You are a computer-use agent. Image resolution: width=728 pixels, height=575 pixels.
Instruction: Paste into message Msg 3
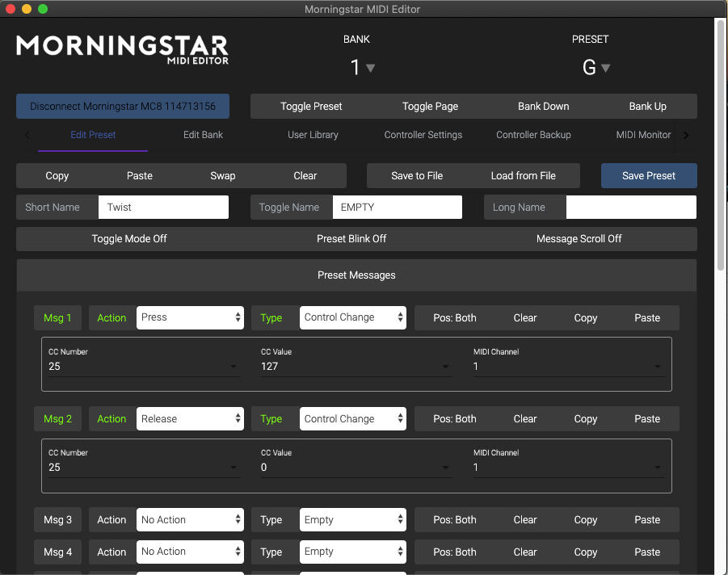click(x=647, y=520)
